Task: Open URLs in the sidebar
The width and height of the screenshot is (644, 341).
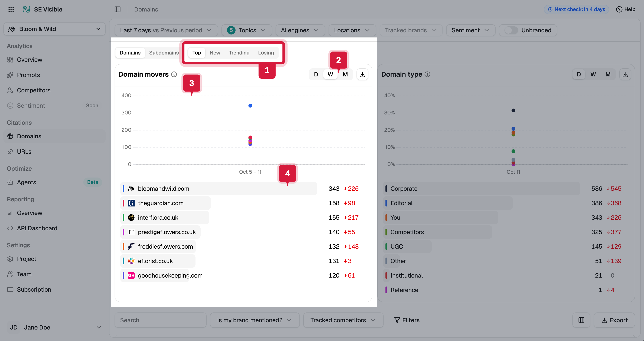Action: (55, 152)
